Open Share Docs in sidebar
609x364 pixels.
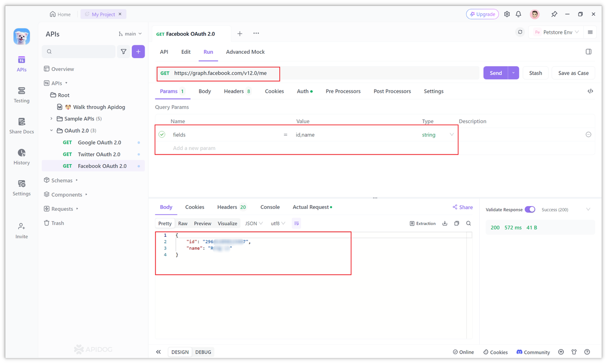click(21, 126)
